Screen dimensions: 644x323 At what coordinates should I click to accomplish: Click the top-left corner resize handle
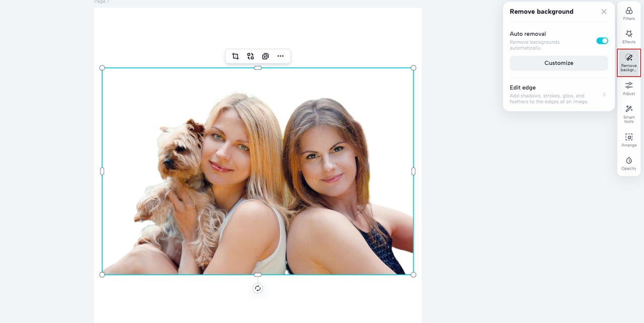coord(102,68)
